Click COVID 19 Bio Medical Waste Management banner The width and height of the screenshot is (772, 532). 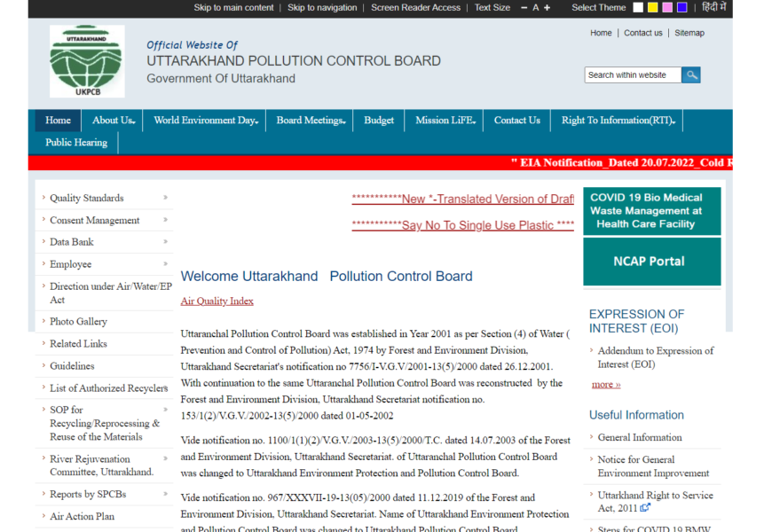tap(652, 211)
